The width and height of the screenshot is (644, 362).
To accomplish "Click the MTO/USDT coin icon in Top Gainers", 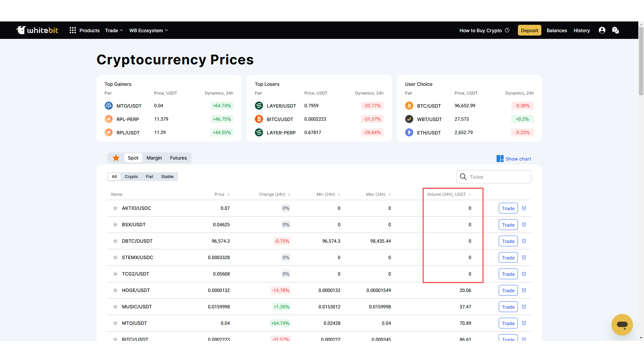I will 109,106.
